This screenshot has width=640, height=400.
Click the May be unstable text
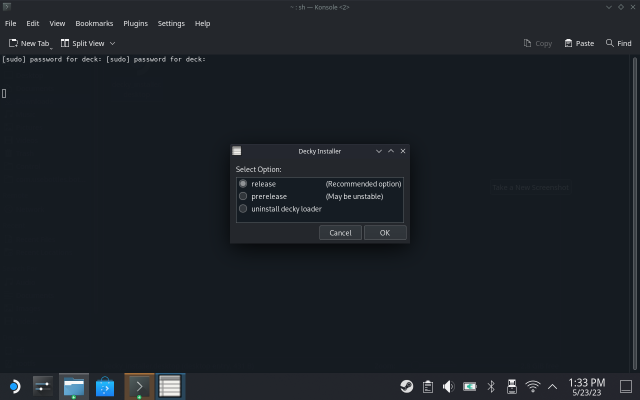(x=354, y=196)
